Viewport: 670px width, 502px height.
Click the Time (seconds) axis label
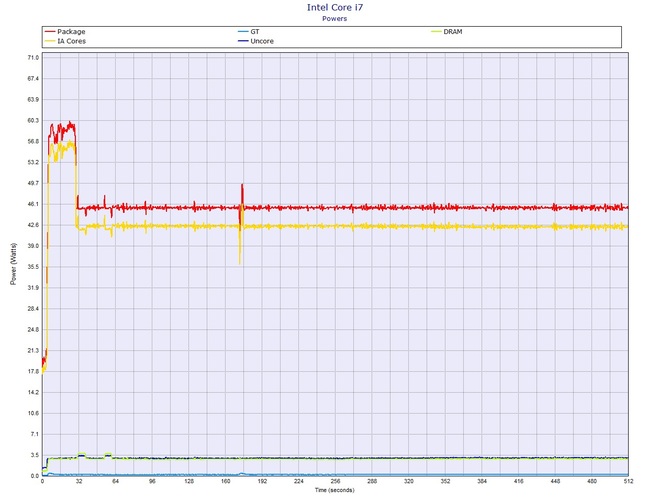pos(335,490)
